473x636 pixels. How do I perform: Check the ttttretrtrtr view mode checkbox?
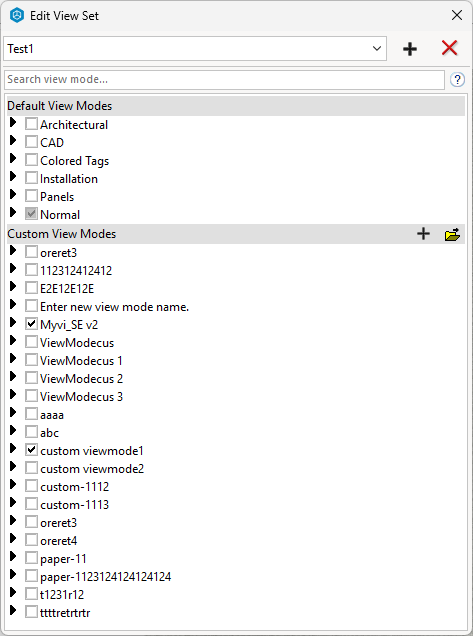click(31, 612)
